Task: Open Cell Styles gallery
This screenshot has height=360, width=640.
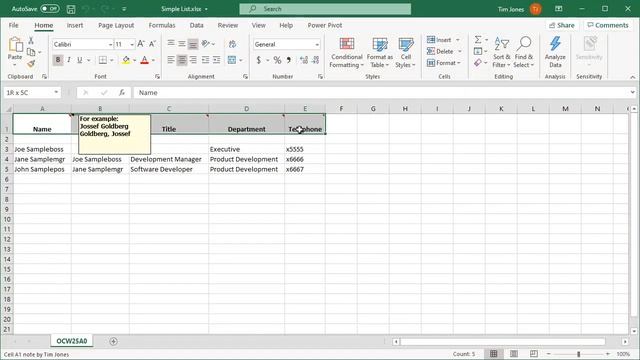Action: tap(405, 53)
